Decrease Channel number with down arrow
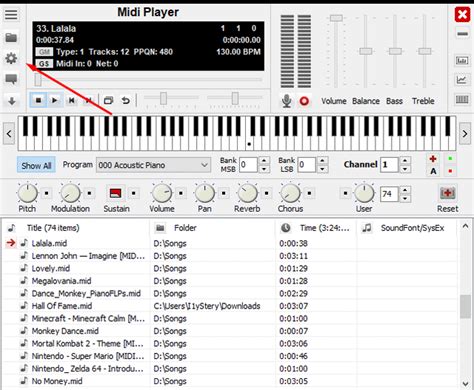 [x=405, y=169]
